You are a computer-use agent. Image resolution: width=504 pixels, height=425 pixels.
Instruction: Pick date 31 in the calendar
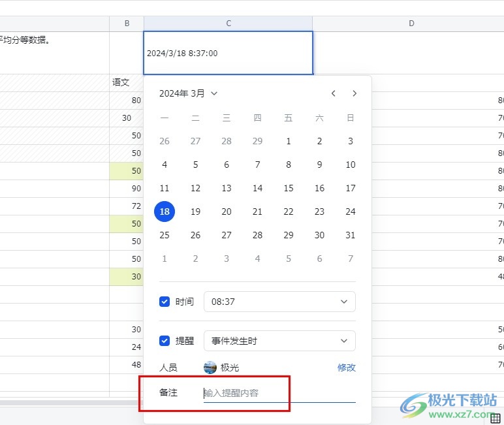coord(351,235)
